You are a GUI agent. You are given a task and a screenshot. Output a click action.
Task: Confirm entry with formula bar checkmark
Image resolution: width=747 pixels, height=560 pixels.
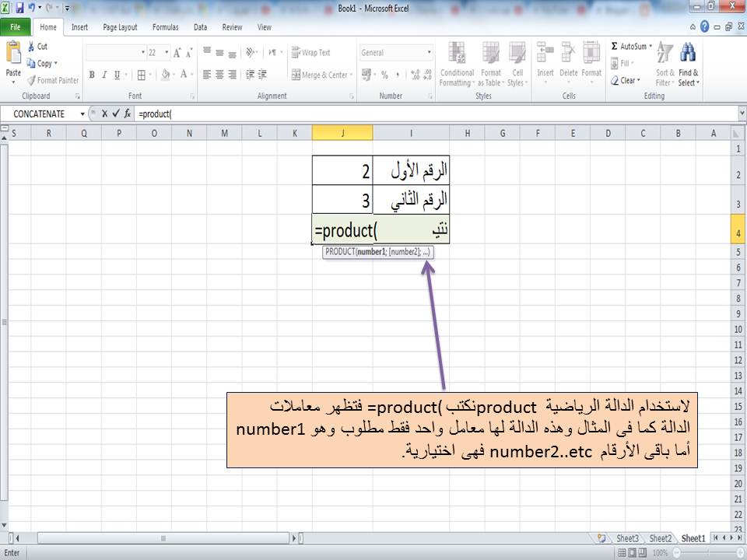(116, 114)
